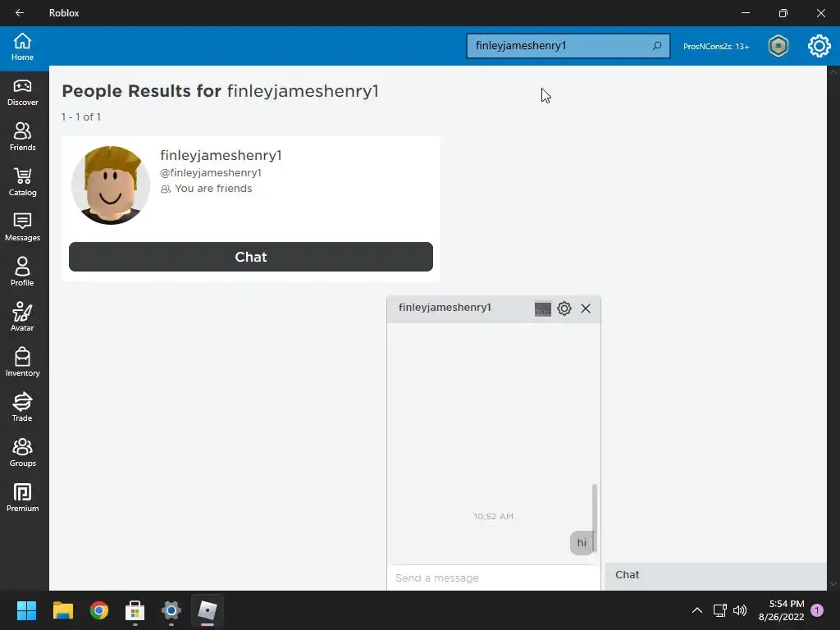Open Trade in the sidebar

(x=22, y=407)
